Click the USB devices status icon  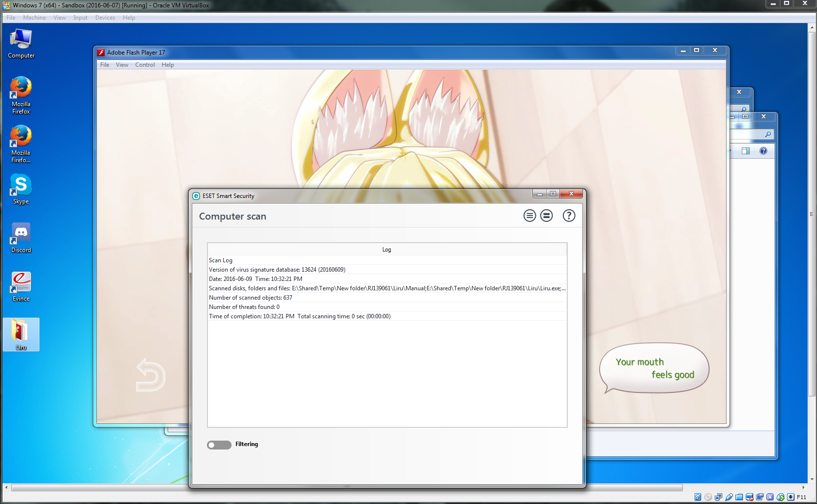tap(729, 497)
